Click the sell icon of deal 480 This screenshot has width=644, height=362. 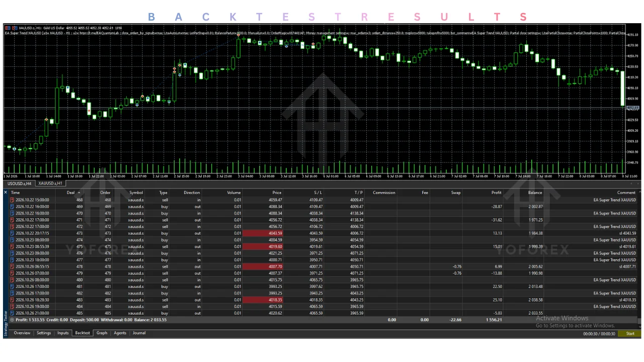pyautogui.click(x=12, y=280)
